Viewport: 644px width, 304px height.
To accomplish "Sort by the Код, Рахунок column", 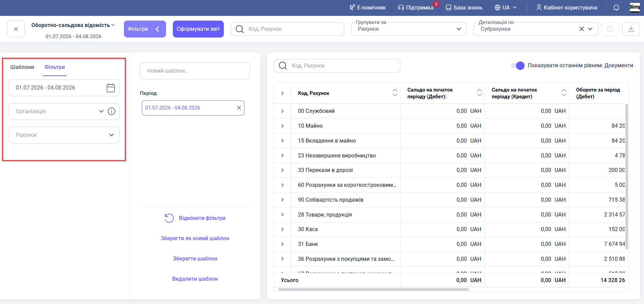I will [395, 93].
